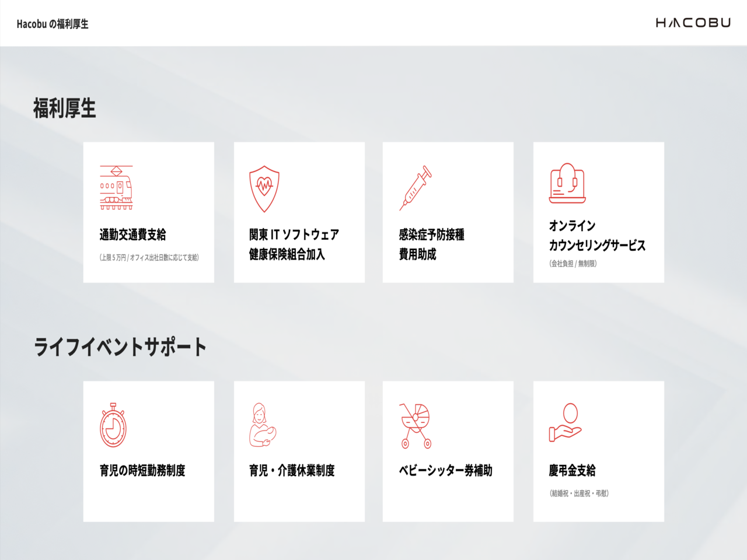Click the Hacobu の福利厚生 page title
The height and width of the screenshot is (560, 747).
tap(53, 24)
